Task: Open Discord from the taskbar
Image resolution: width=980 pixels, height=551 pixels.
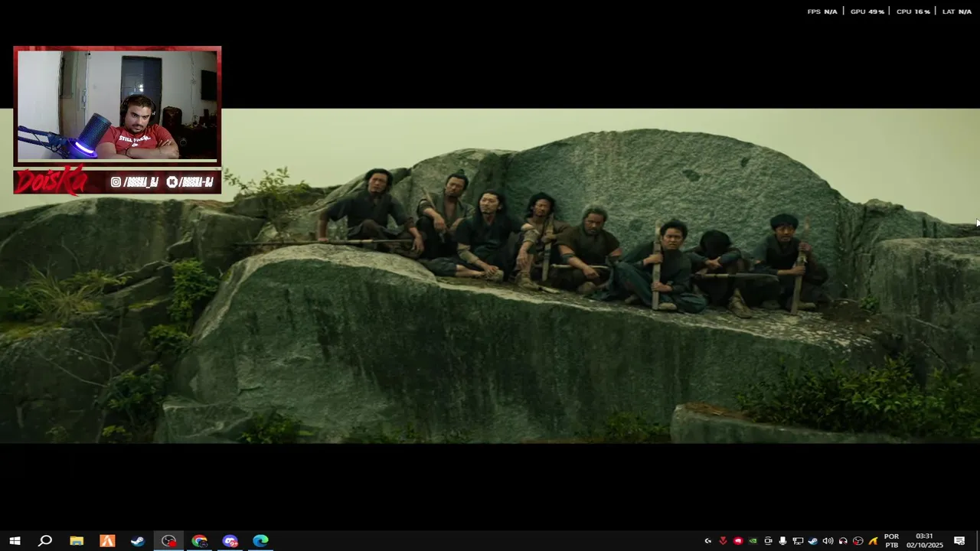Action: pyautogui.click(x=230, y=540)
